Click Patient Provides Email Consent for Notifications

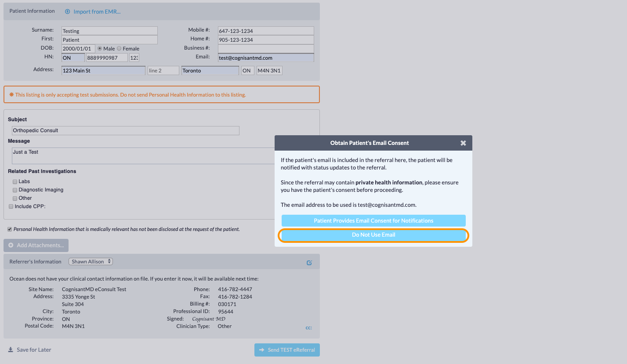[373, 221]
